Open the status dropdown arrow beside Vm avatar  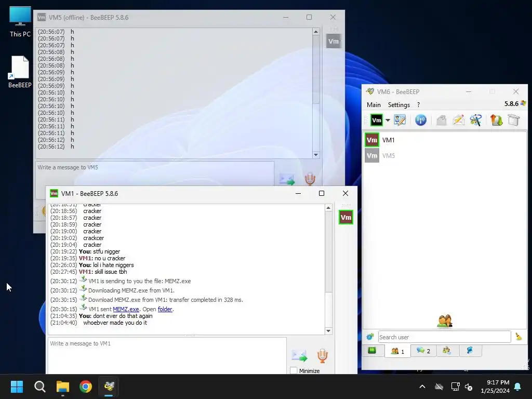tap(388, 120)
